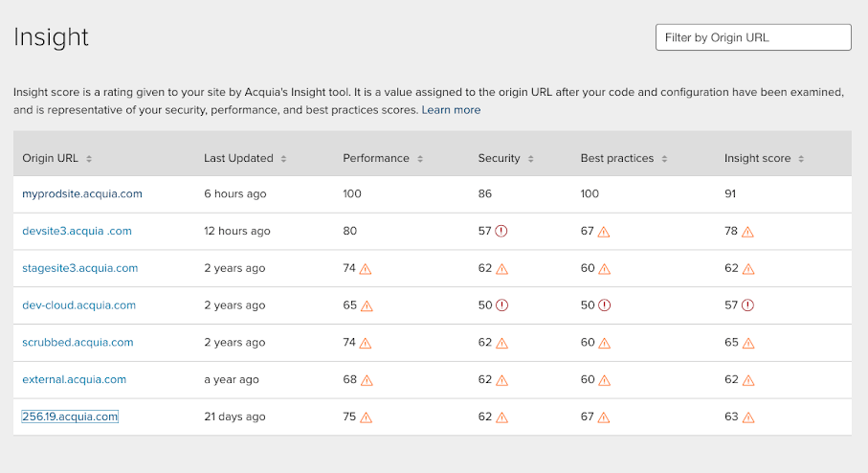The image size is (868, 473).
Task: Click critical icon beside dev-cloud Insight score 57
Action: (747, 305)
